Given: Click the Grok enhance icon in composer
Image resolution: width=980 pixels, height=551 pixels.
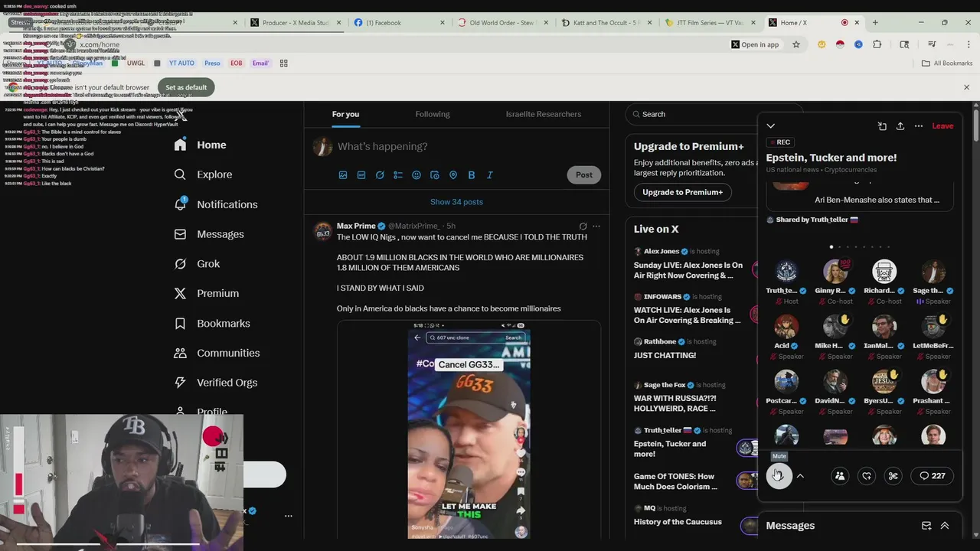Looking at the screenshot, I should tap(380, 175).
